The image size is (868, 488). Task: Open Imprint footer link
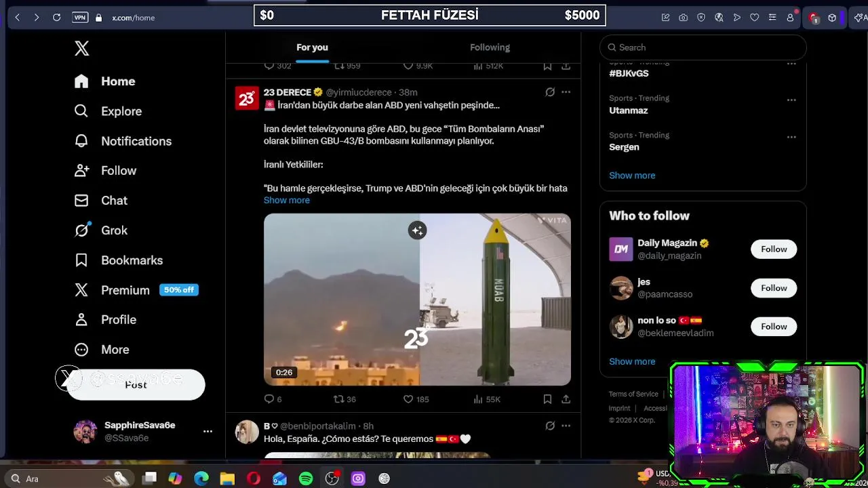(619, 409)
